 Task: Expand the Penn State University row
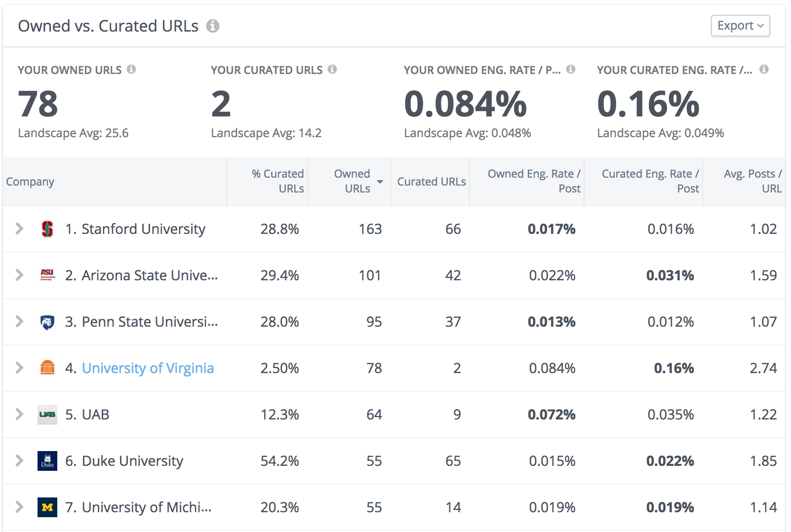[19, 321]
